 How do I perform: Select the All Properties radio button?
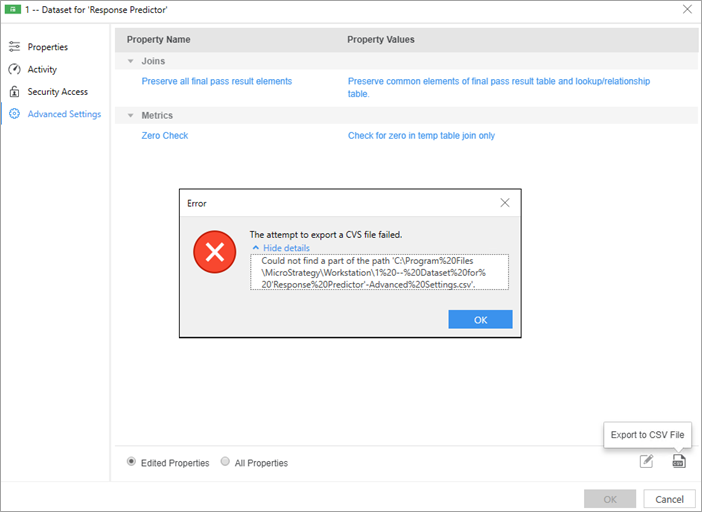225,461
